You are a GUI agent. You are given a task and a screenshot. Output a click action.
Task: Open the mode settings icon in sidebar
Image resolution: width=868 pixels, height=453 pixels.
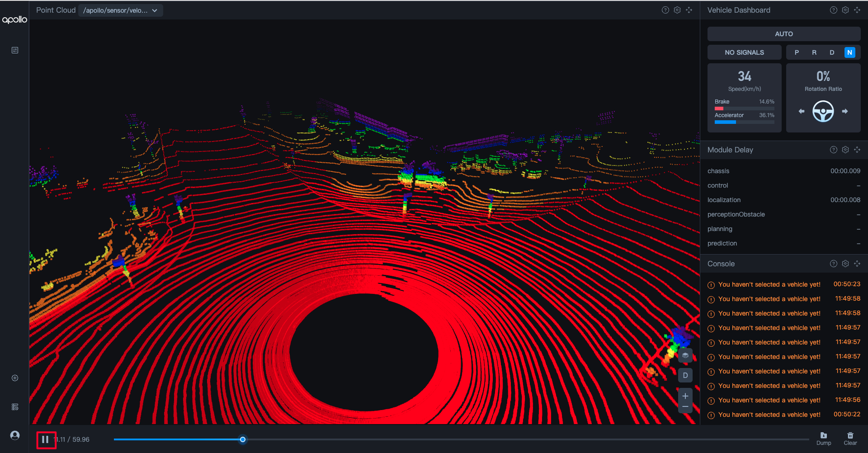pos(15,407)
